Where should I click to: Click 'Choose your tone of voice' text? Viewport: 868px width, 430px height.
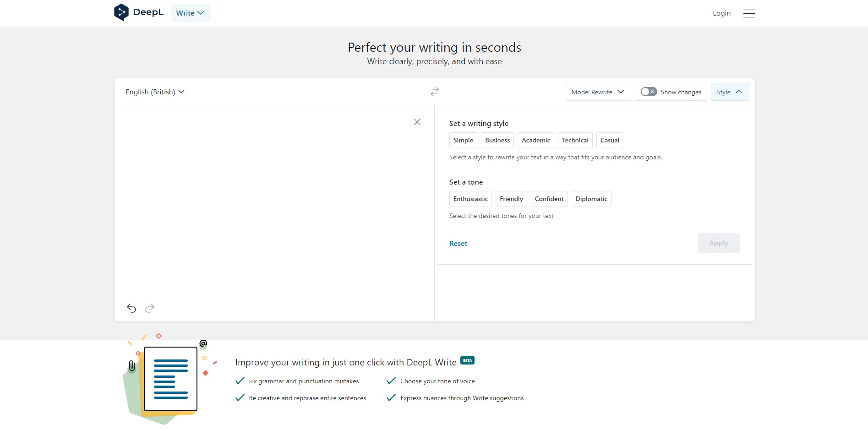click(437, 381)
